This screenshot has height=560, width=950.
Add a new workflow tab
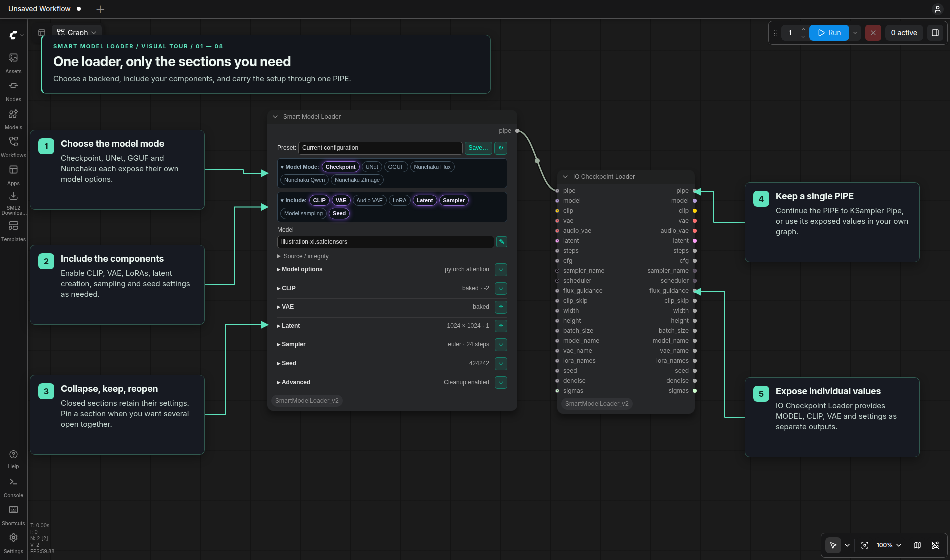[100, 9]
